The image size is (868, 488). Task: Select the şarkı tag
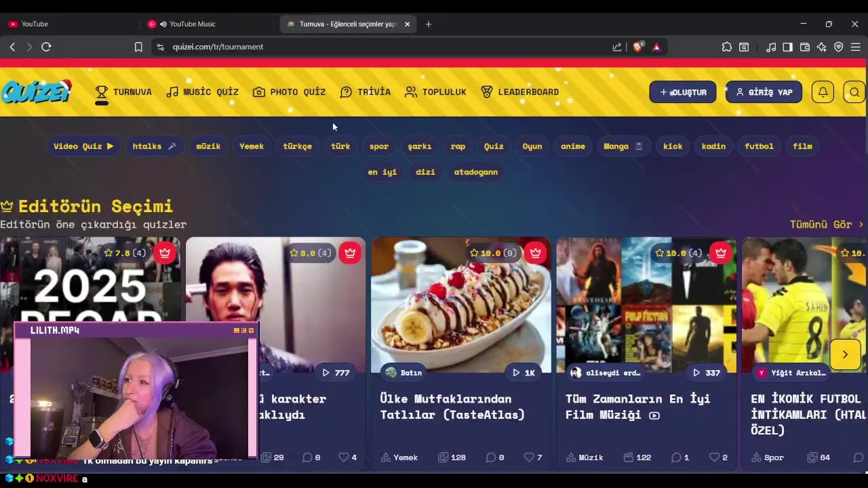(x=420, y=146)
